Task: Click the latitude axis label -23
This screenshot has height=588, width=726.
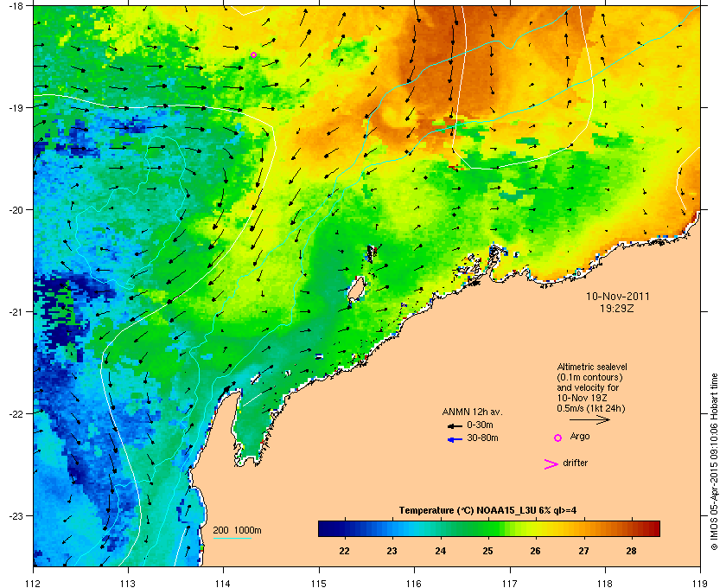Action: pyautogui.click(x=16, y=515)
